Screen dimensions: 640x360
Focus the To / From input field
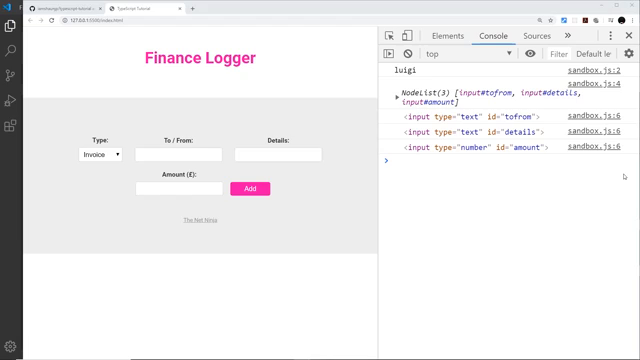pyautogui.click(x=179, y=155)
